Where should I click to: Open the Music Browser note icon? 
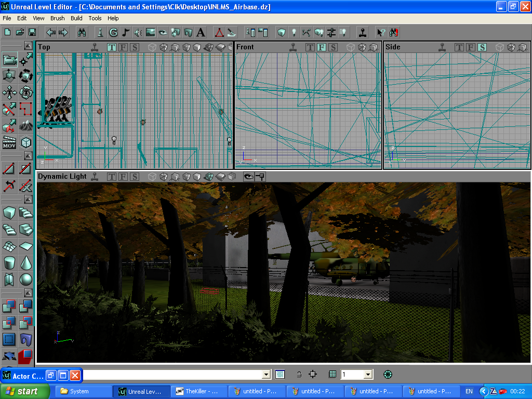coord(126,32)
